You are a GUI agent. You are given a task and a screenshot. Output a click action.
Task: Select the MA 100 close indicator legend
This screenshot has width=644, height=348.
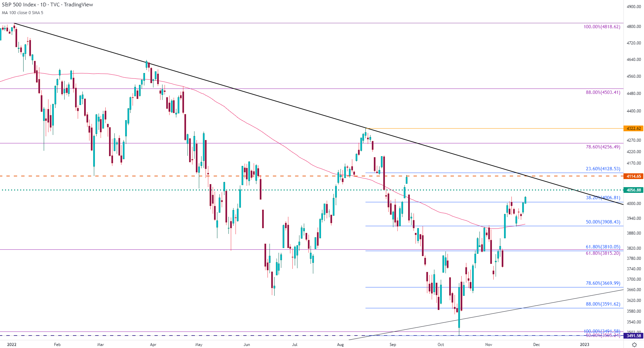23,13
